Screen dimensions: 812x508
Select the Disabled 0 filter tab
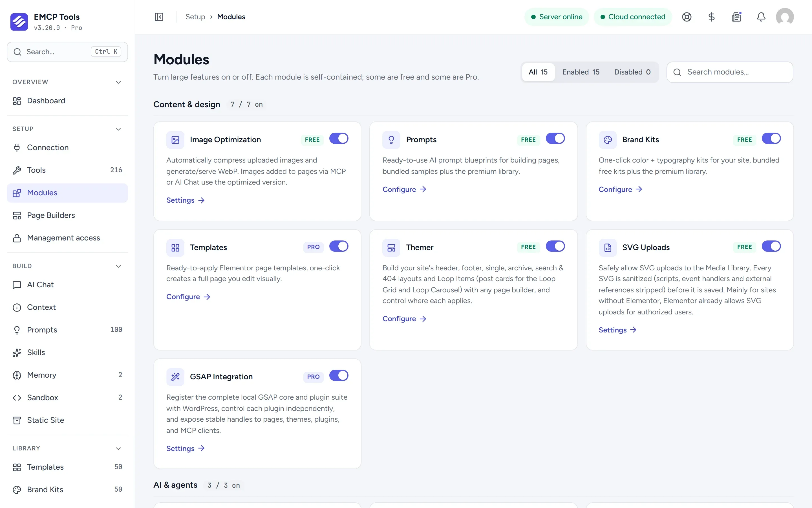(x=632, y=72)
